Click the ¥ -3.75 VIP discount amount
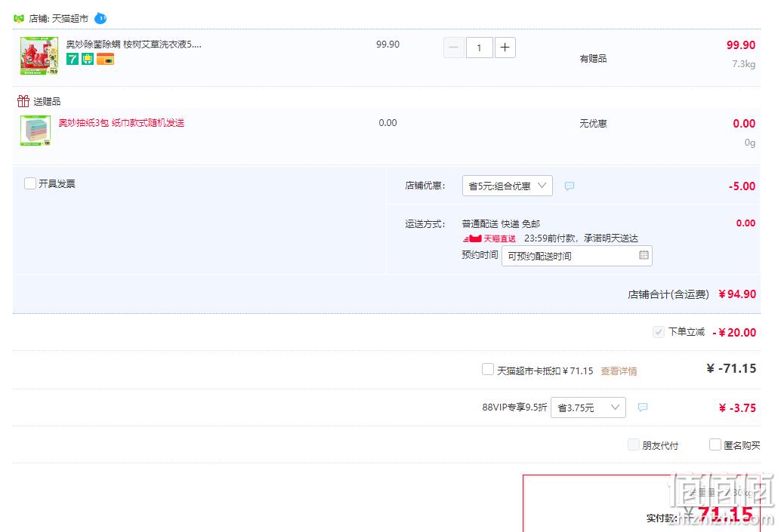 737,408
